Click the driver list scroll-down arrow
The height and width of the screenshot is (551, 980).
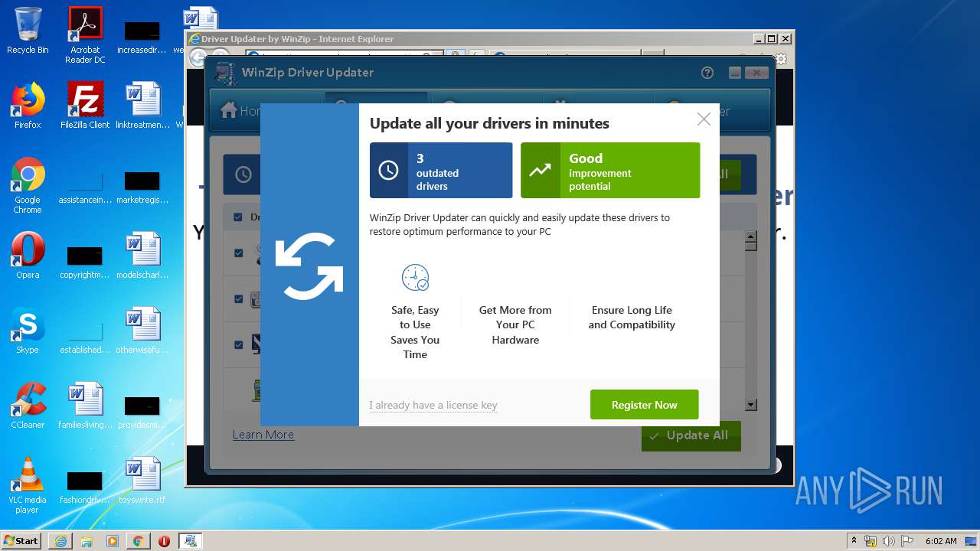coord(750,405)
